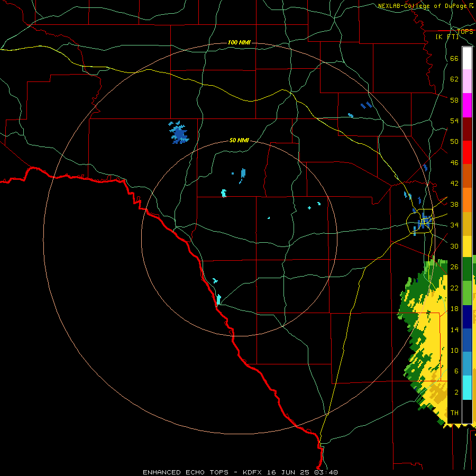Click the '50' legend value
This screenshot has width=476, height=476.
pyautogui.click(x=454, y=141)
